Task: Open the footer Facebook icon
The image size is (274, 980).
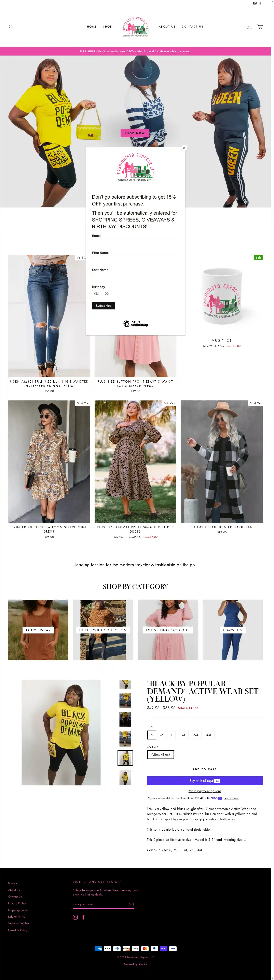Action: [x=83, y=917]
